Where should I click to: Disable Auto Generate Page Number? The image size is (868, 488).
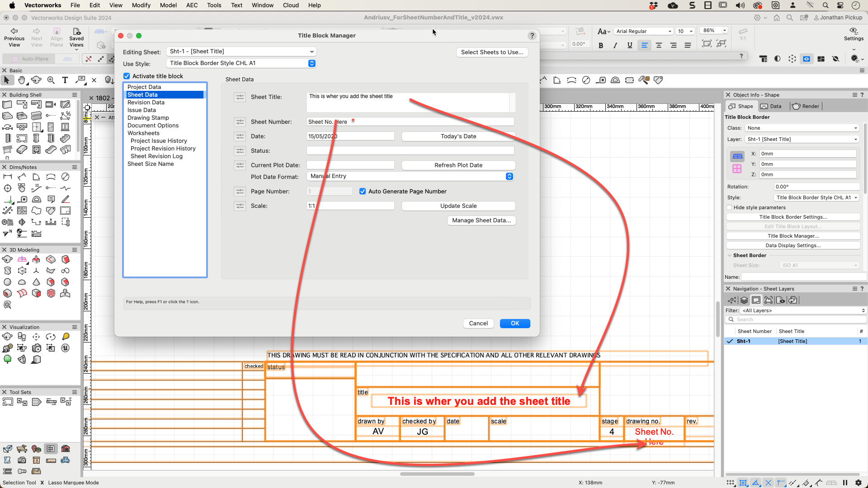click(x=363, y=191)
